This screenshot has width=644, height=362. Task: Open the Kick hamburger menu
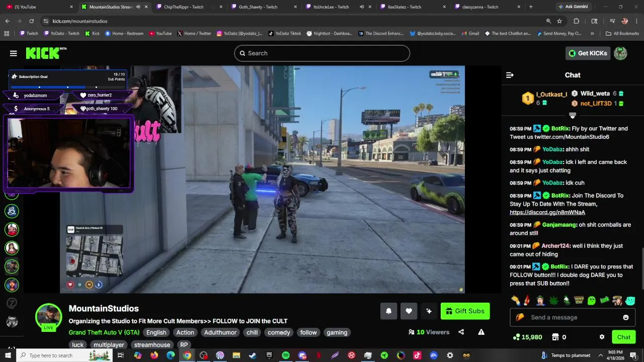(14, 53)
